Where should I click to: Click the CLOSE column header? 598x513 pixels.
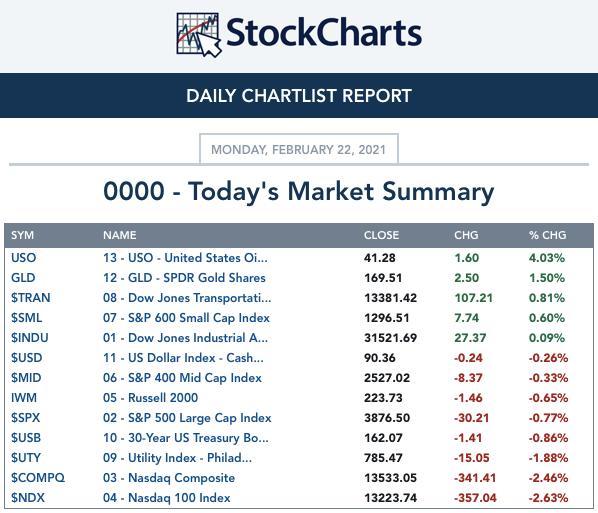click(x=381, y=235)
